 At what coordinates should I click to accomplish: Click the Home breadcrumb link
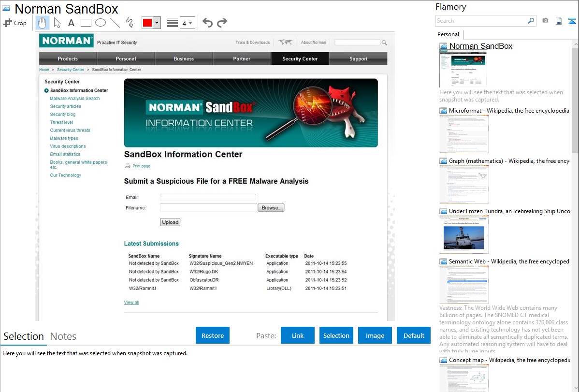click(44, 70)
